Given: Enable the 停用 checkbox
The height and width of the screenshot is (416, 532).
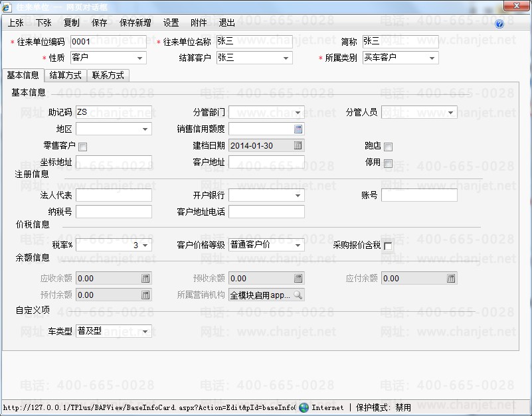Looking at the screenshot, I should coord(388,163).
